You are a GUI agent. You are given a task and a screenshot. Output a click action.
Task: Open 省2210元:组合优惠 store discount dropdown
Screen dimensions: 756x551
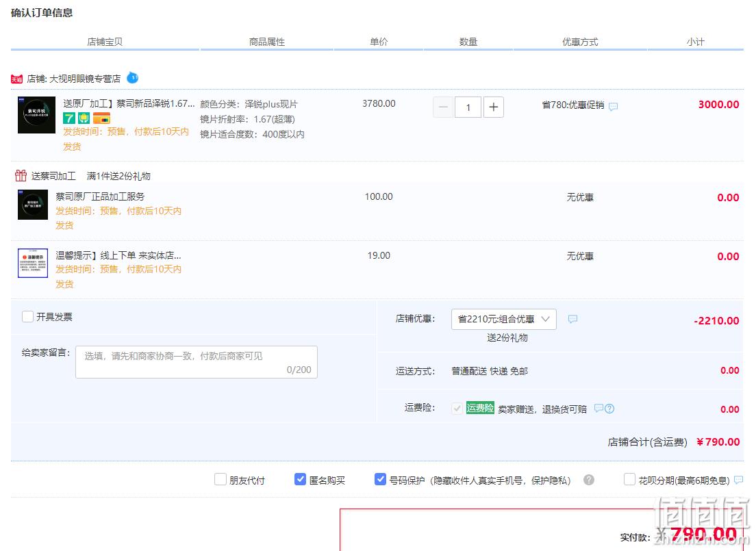[504, 319]
